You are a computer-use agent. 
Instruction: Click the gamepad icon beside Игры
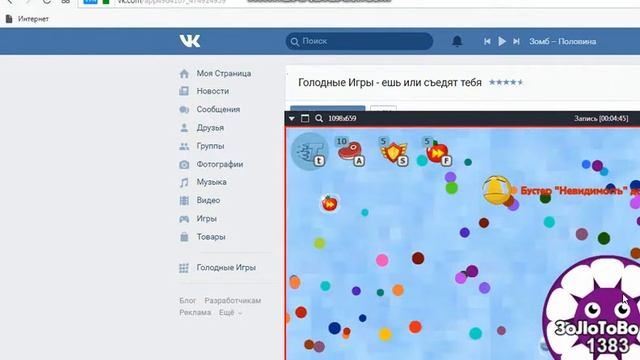point(184,219)
